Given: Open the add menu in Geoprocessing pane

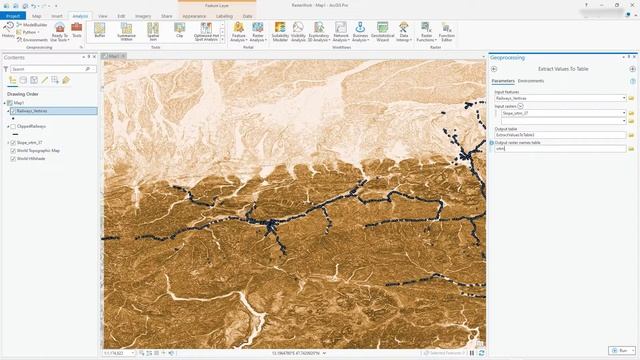Looking at the screenshot, I should coord(632,69).
